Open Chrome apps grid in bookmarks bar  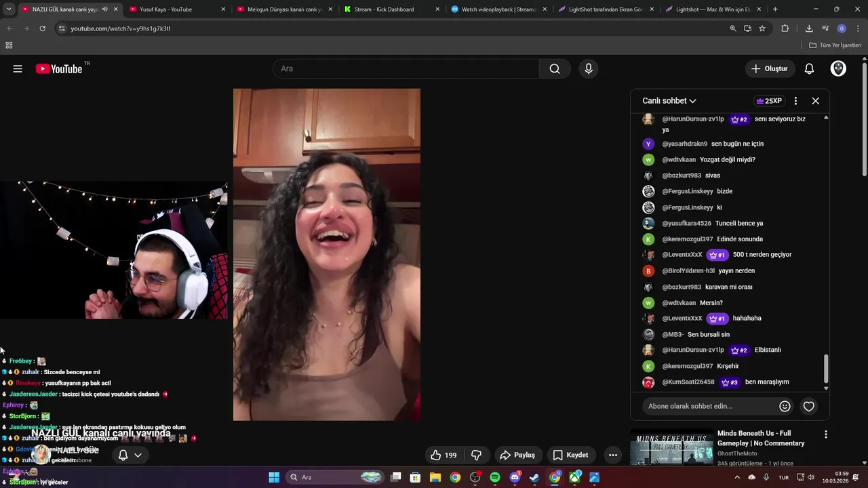pos(9,45)
